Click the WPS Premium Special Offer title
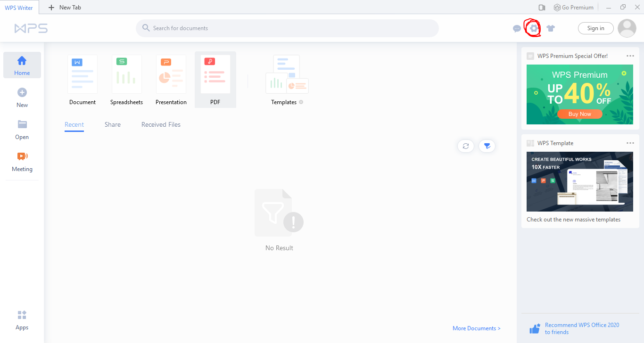Viewport: 644px width, 343px height. (572, 56)
